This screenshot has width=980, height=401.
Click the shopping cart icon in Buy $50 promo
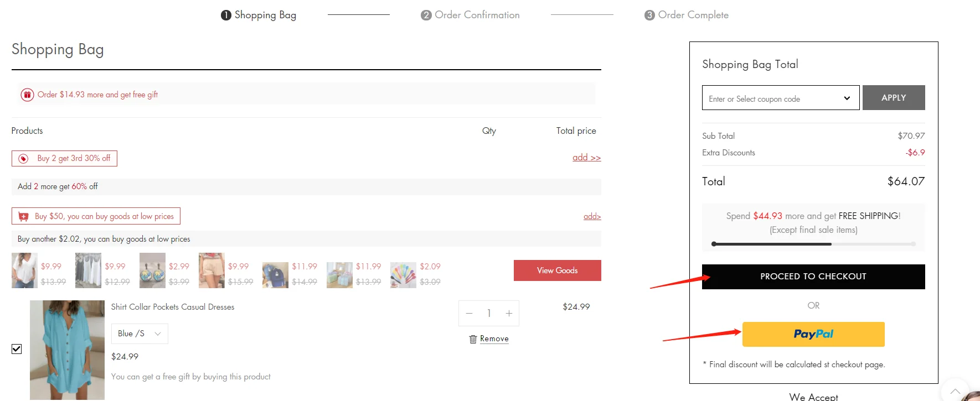(x=23, y=216)
